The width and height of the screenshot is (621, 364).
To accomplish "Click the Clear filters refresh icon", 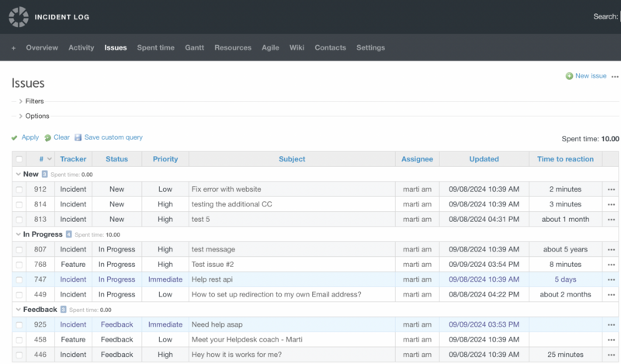I will 47,137.
